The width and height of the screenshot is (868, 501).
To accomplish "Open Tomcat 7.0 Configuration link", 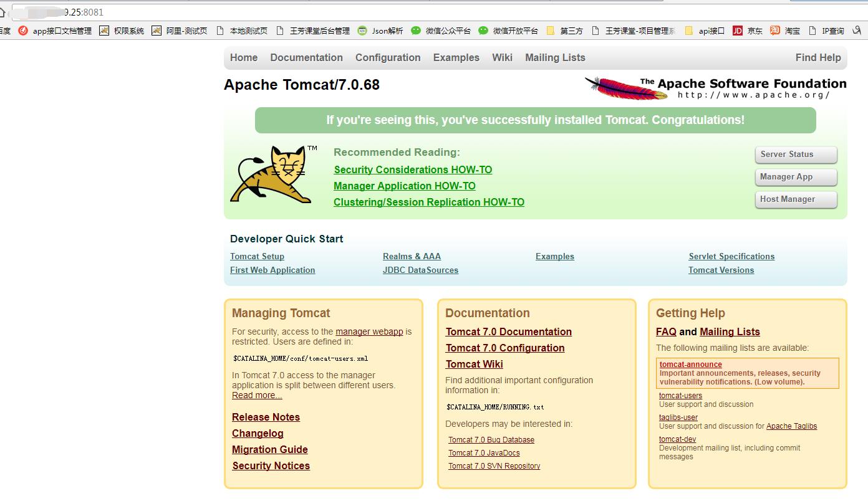I will coord(505,348).
